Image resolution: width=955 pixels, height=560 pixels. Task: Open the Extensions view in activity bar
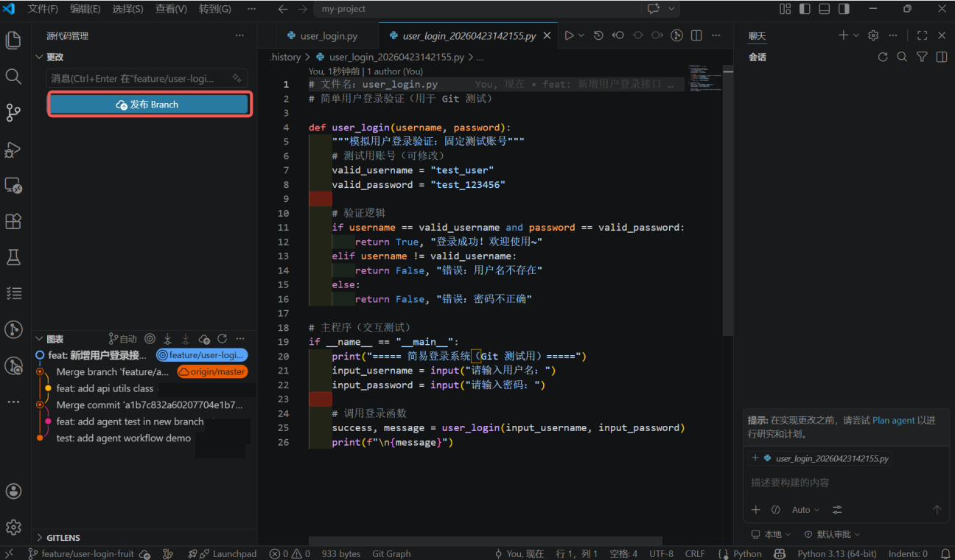(13, 221)
